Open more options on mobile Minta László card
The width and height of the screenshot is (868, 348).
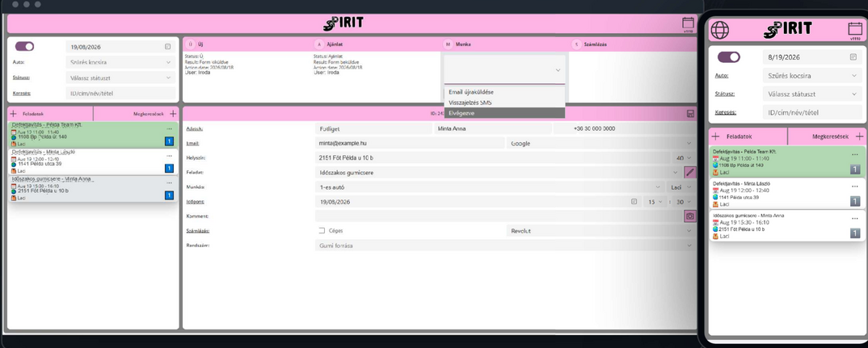pos(855,187)
